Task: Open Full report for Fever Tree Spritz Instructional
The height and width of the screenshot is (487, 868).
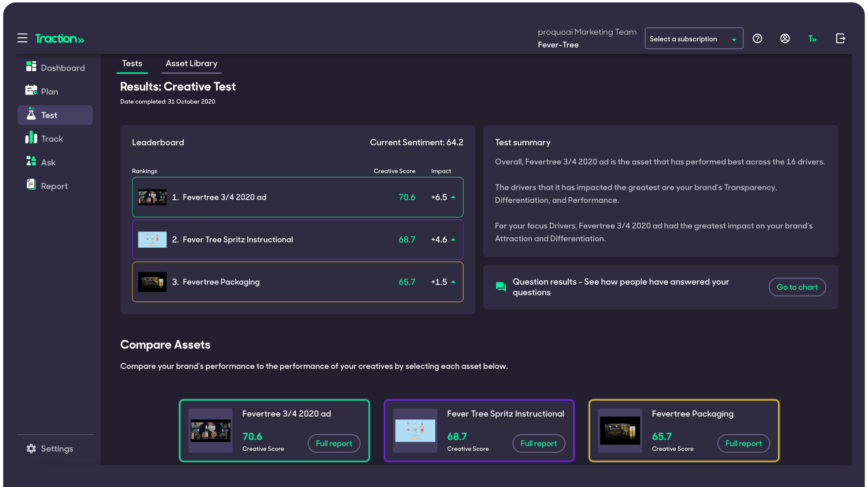Action: 539,443
